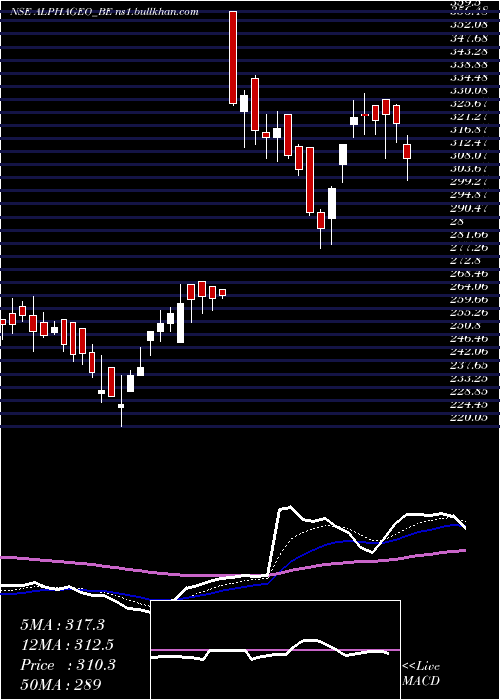The width and height of the screenshot is (500, 700).
Task: Click the MACD label
Action: point(421,681)
